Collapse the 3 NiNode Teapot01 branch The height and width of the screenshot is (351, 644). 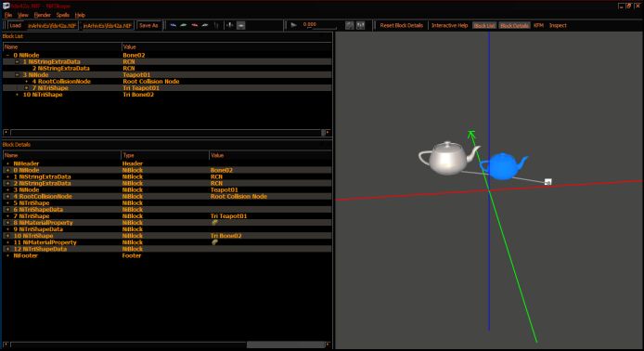coord(18,75)
